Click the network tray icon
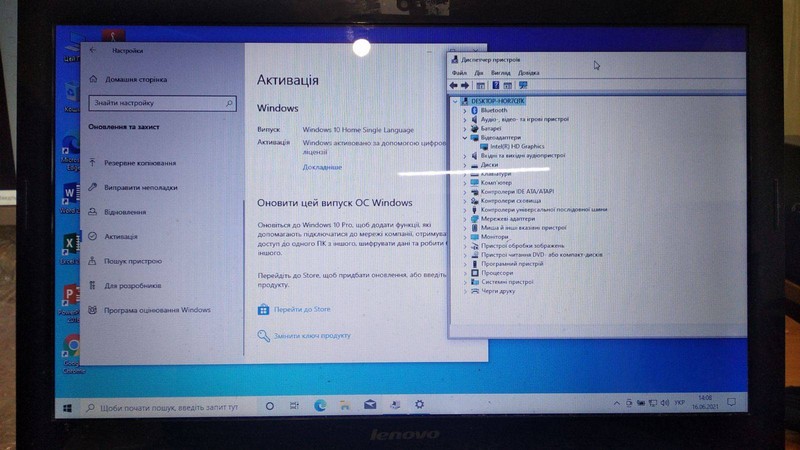The height and width of the screenshot is (450, 800). (x=653, y=403)
